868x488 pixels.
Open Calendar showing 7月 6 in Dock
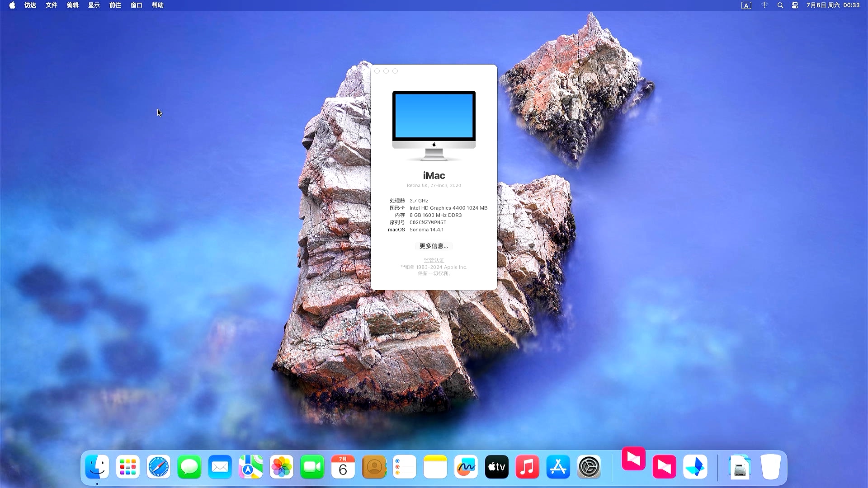point(343,467)
